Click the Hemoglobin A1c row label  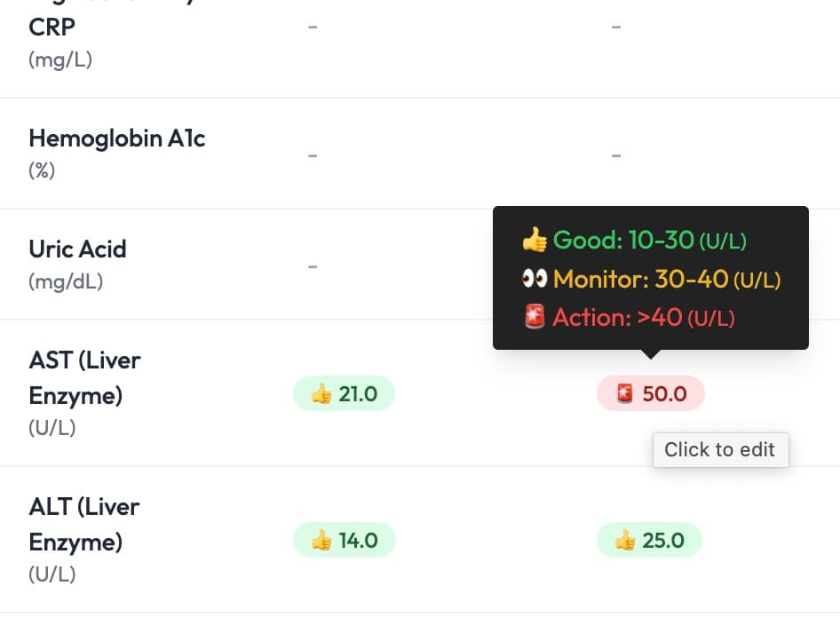117,138
